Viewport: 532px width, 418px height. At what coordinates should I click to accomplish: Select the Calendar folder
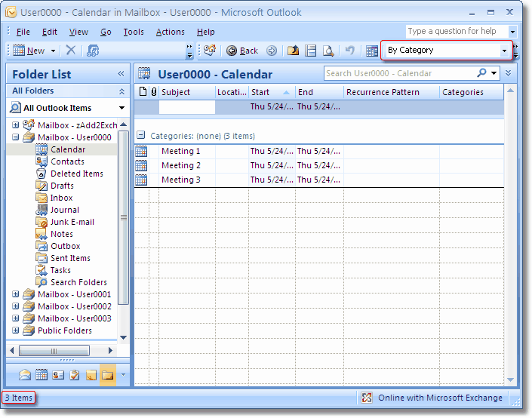coord(68,149)
